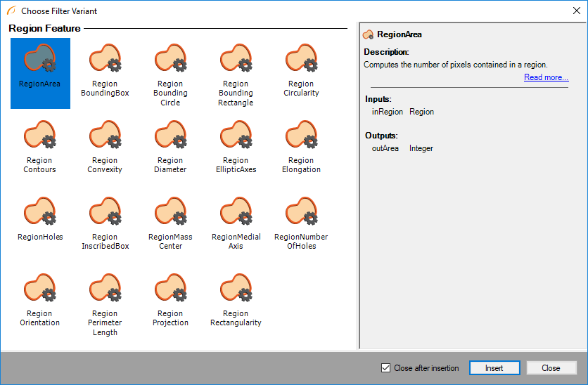
Task: Pick the Region InscribedBox filter
Action: (105, 211)
